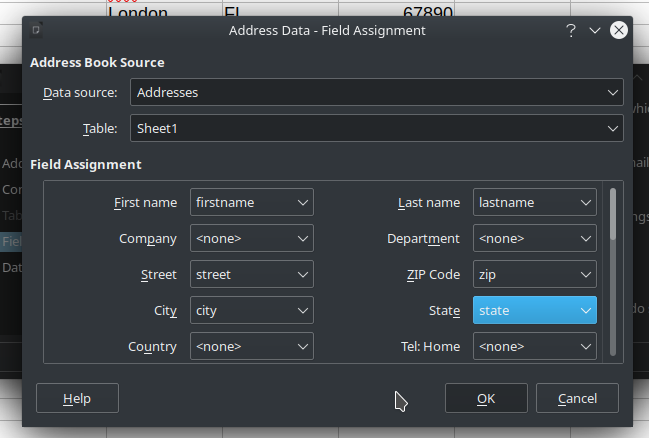Screen dimensions: 649x438
Task: Expand the Street field dropdown
Action: (252, 274)
